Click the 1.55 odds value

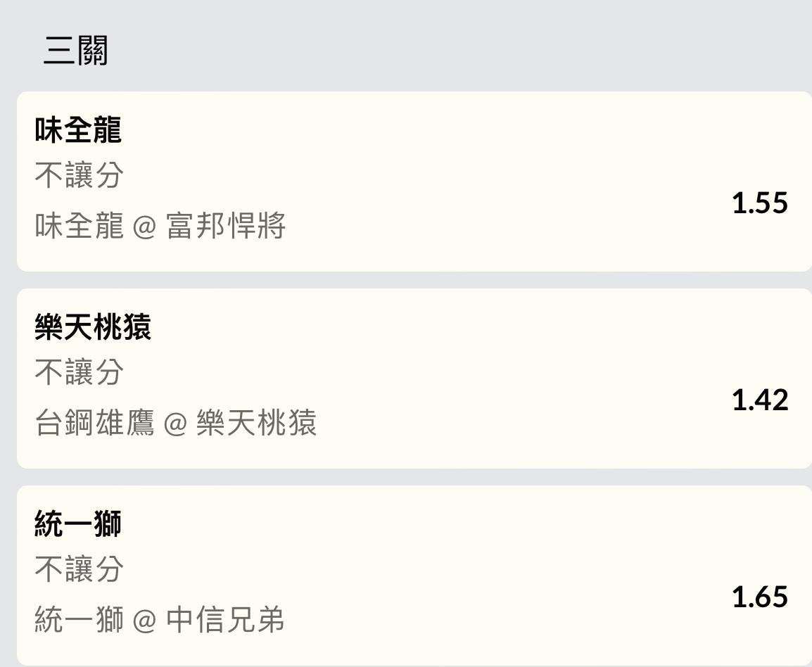(x=759, y=203)
